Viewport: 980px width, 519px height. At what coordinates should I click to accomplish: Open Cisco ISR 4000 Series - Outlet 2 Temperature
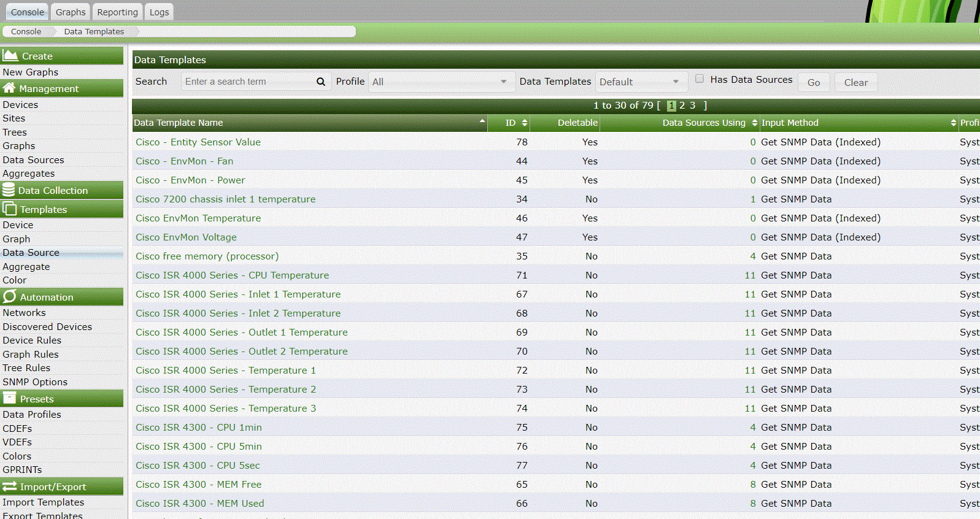[x=242, y=351]
